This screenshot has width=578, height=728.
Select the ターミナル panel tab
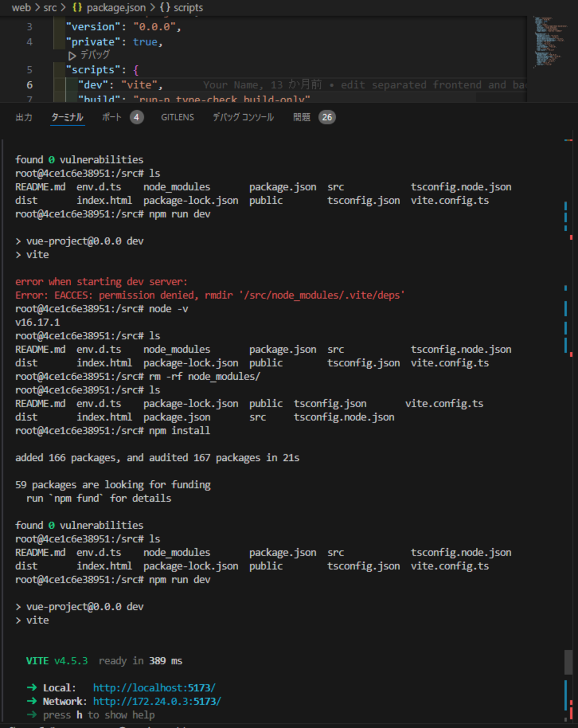[67, 117]
